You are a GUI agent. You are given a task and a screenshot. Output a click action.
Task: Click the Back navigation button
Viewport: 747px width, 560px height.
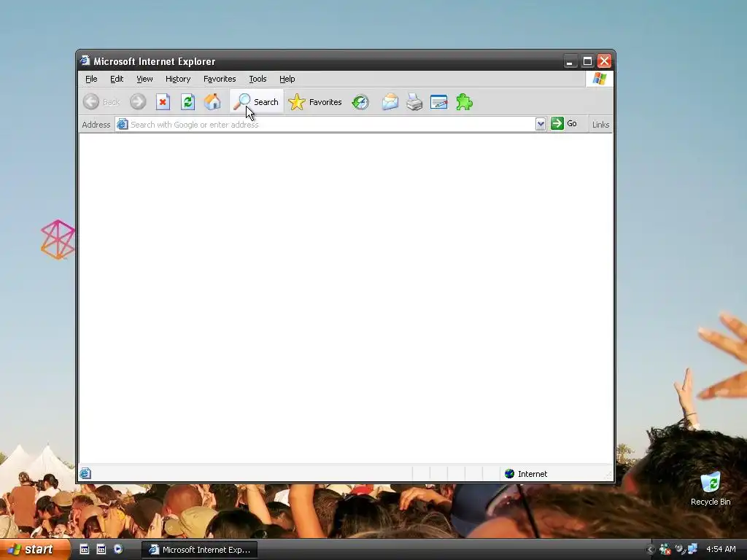(101, 102)
